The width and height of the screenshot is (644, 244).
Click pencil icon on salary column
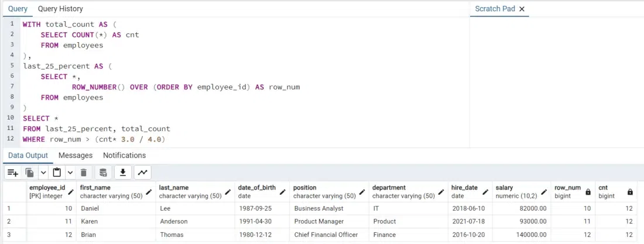(544, 192)
